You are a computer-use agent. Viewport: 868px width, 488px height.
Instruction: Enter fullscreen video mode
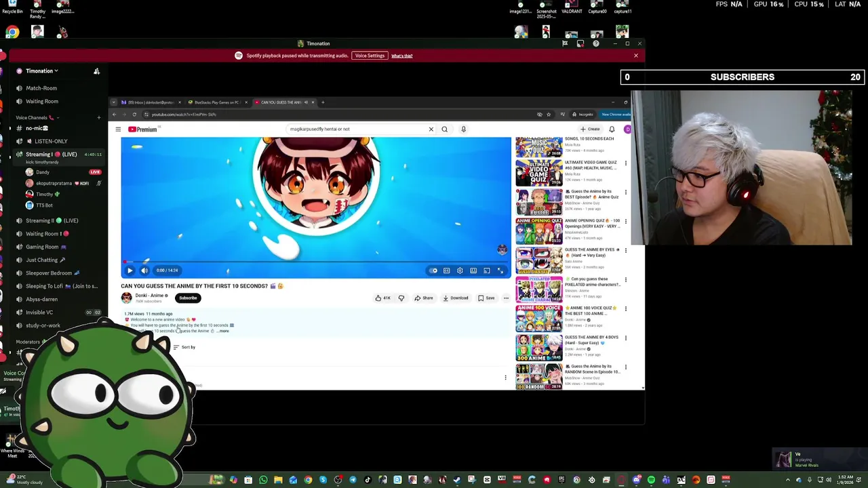point(500,270)
